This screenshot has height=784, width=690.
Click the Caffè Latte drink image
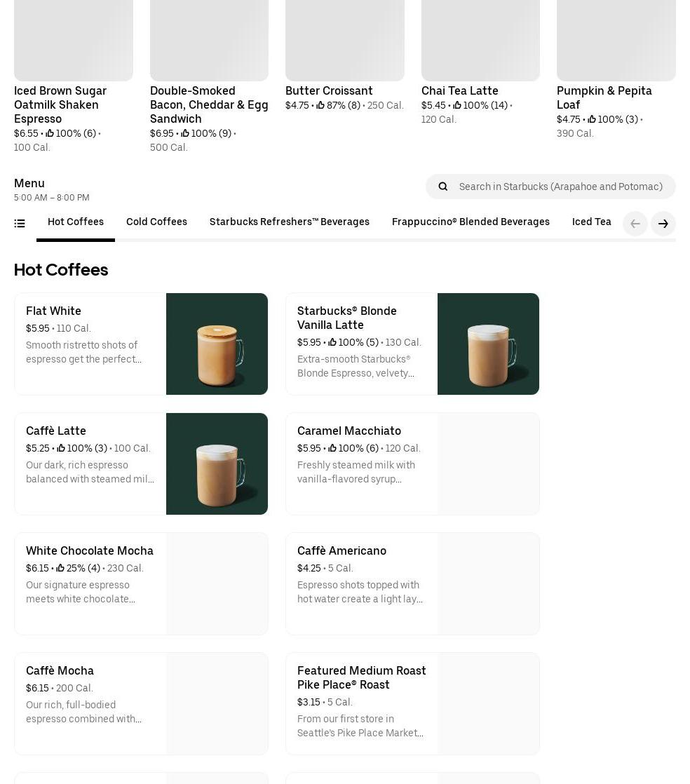pyautogui.click(x=217, y=464)
